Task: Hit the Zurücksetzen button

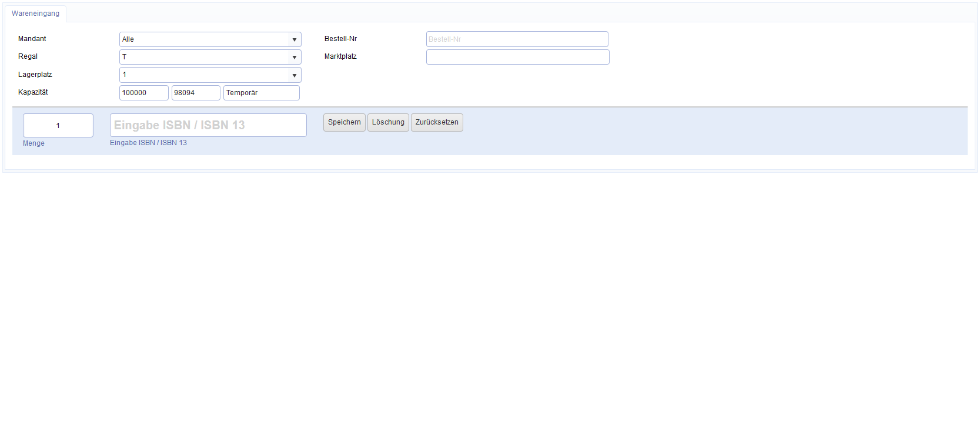Action: click(x=437, y=122)
